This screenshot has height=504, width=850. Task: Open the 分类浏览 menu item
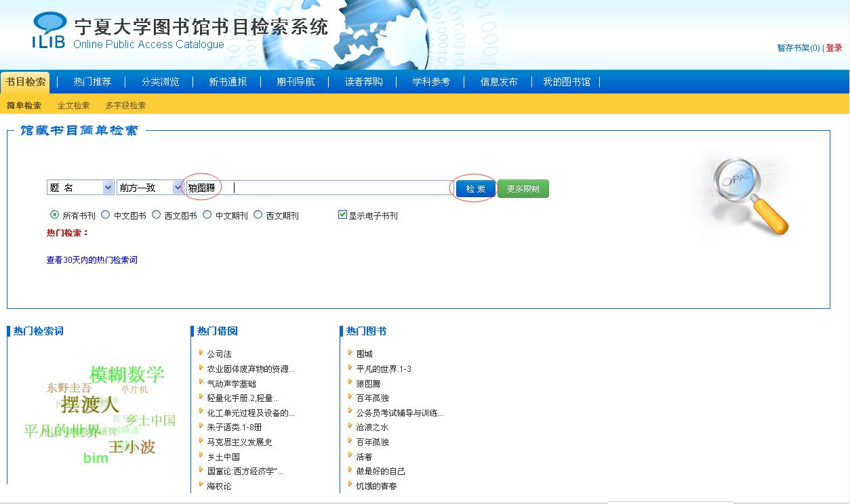(161, 82)
